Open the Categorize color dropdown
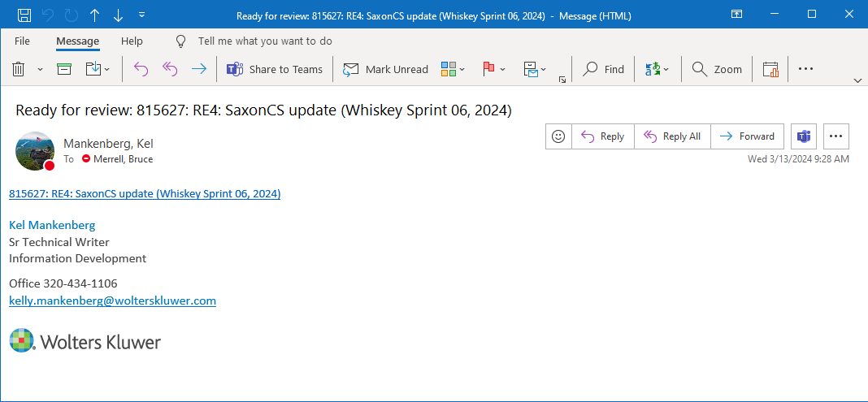 [453, 69]
